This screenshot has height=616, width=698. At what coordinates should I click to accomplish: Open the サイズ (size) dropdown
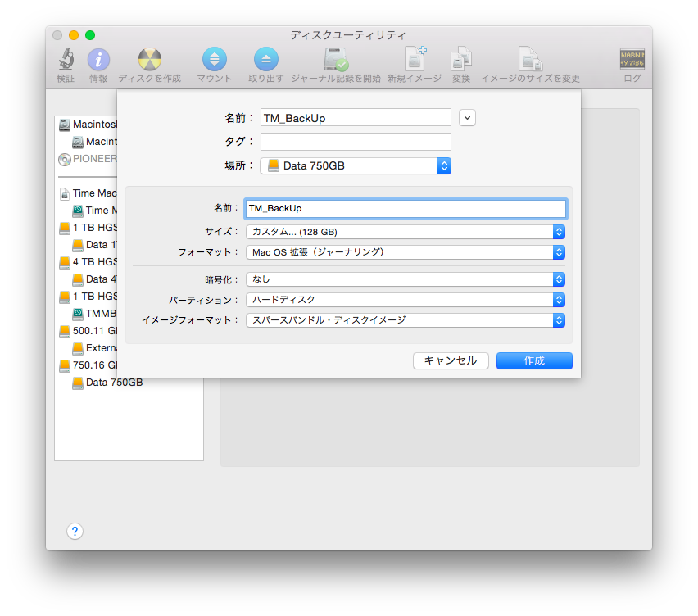(x=406, y=232)
